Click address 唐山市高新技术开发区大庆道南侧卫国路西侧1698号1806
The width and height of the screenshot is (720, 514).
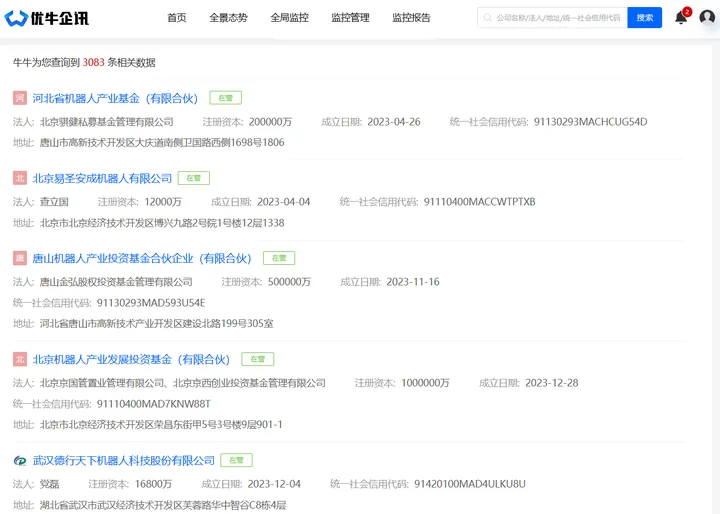click(162, 142)
